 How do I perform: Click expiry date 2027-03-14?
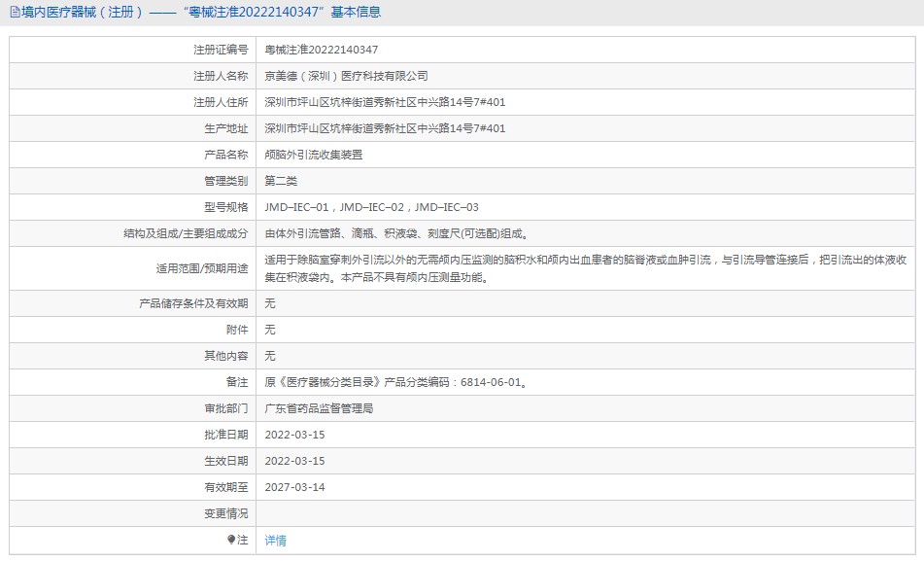[x=294, y=487]
